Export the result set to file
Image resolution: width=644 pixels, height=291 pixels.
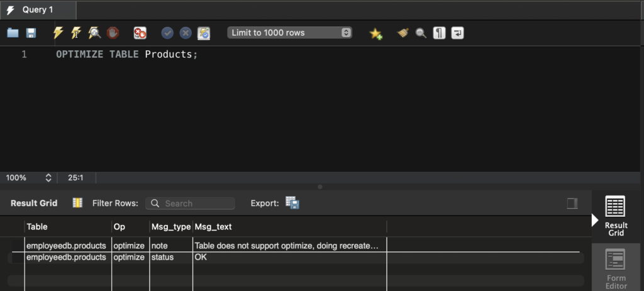click(292, 203)
